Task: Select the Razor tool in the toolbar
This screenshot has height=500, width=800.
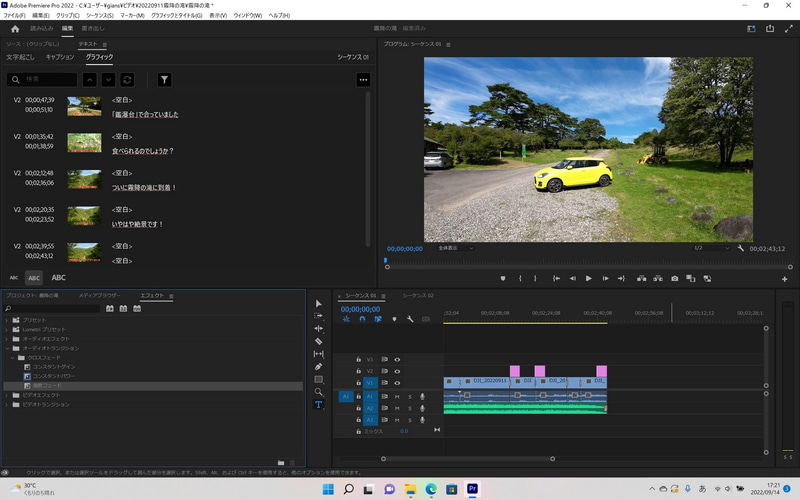Action: pos(319,341)
